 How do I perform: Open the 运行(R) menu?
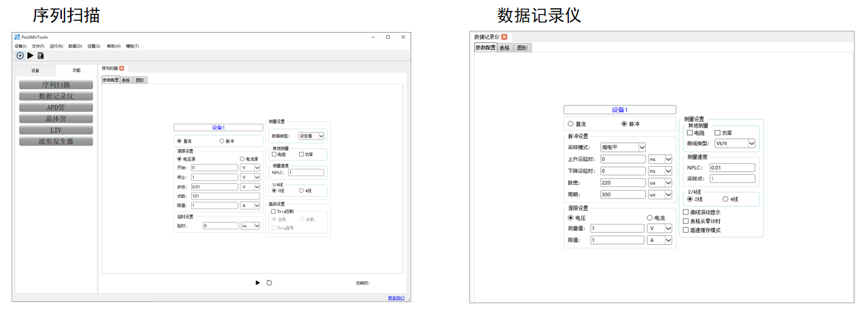point(56,46)
